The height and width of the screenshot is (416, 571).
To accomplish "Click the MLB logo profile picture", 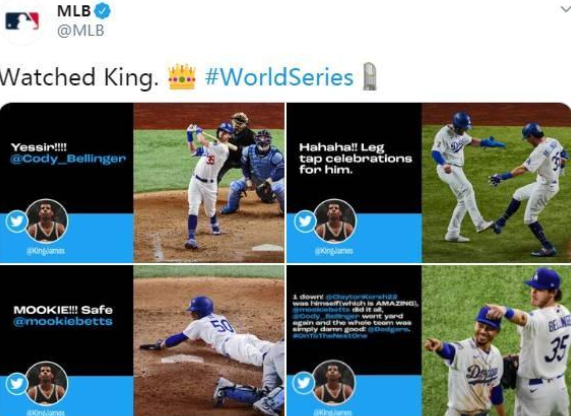I will 22,21.
